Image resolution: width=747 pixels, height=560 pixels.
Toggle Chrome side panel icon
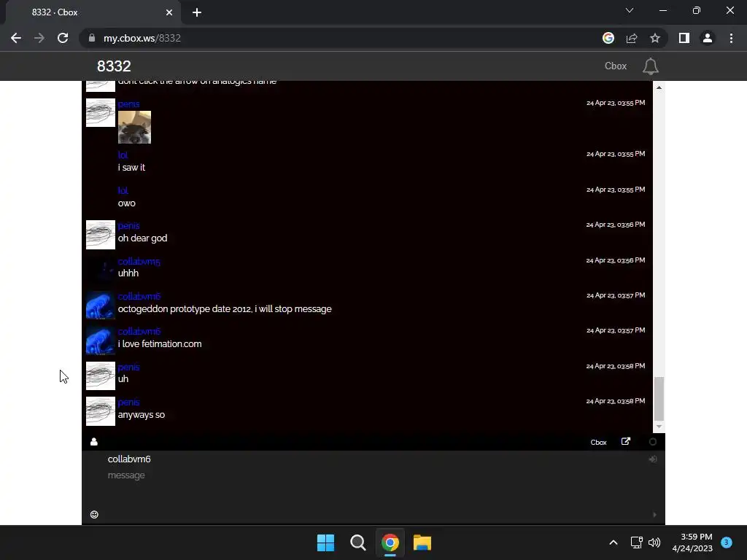tap(684, 38)
